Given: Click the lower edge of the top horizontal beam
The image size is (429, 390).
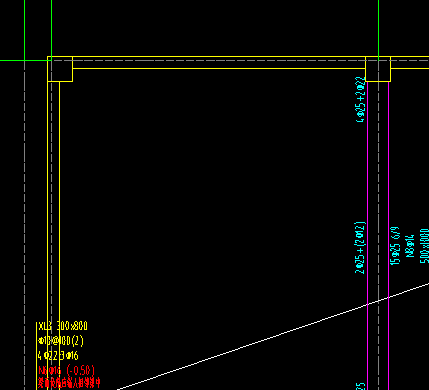Looking at the screenshot, I should [x=219, y=68].
